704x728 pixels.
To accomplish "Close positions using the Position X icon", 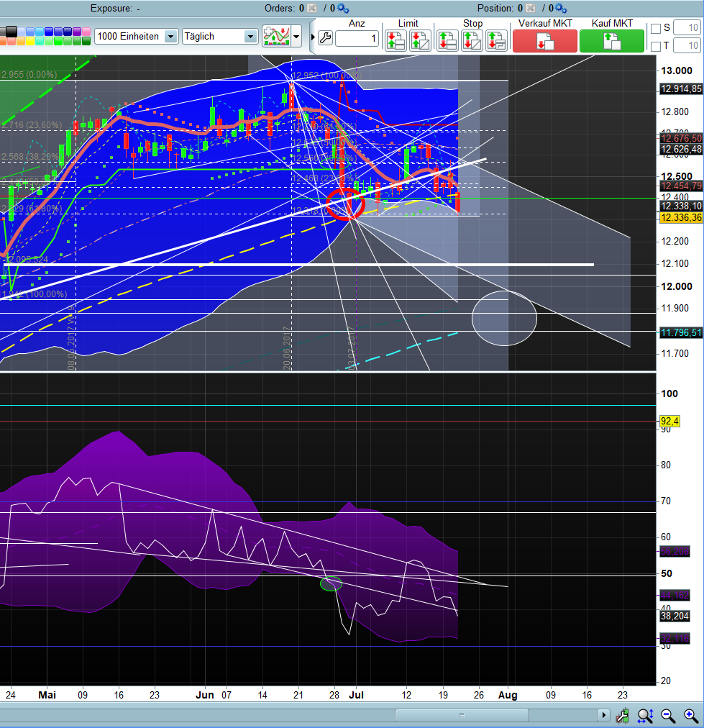I will click(530, 9).
